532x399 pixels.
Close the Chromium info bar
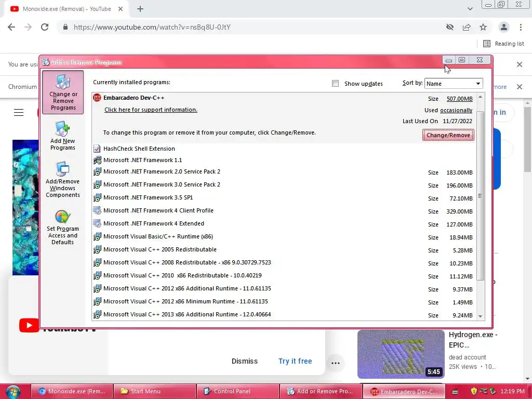click(519, 87)
